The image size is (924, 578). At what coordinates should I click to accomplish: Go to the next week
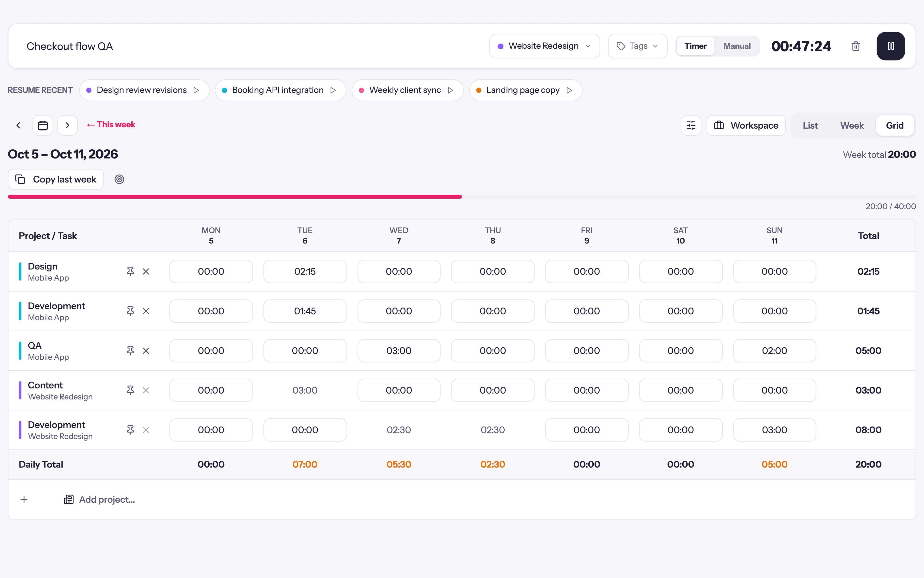point(68,125)
